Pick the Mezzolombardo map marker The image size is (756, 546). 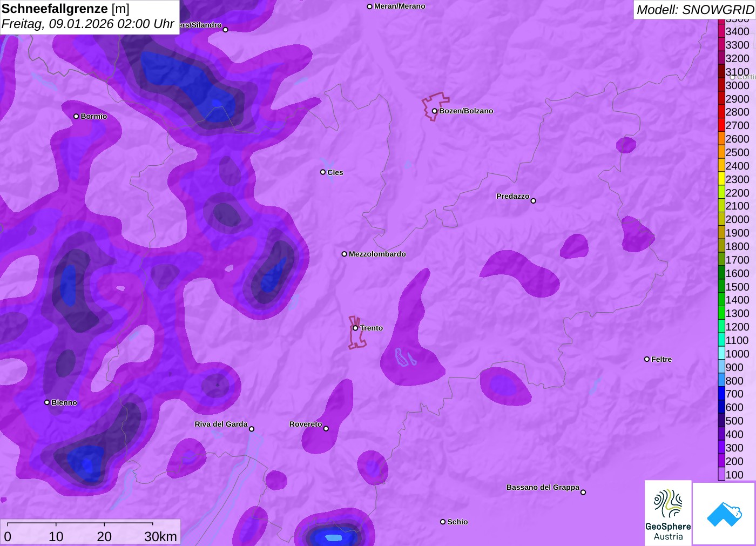coord(345,254)
